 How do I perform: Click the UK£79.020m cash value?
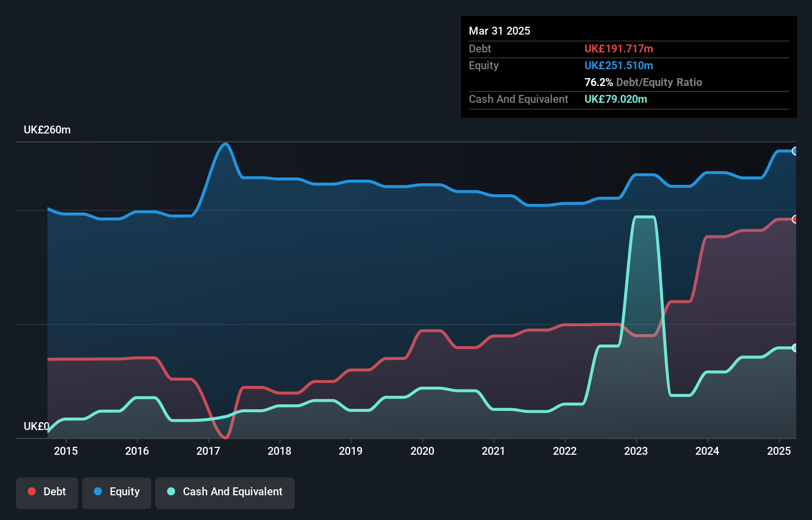click(x=616, y=99)
